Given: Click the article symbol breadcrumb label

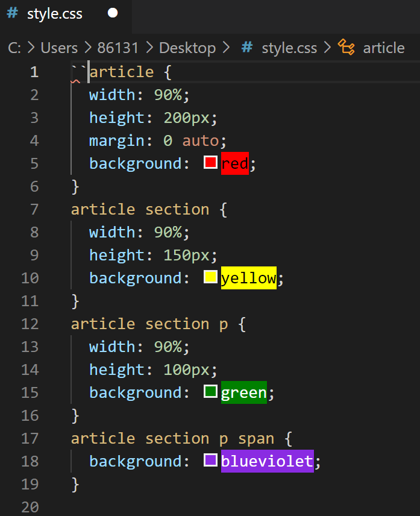Looking at the screenshot, I should 384,48.
